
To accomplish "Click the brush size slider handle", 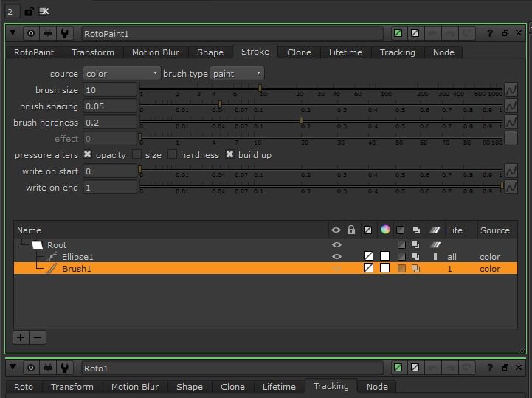I will pyautogui.click(x=260, y=88).
